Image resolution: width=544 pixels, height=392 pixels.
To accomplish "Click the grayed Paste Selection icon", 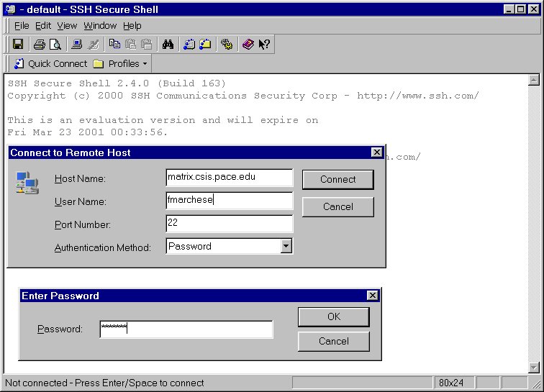I will coord(147,44).
